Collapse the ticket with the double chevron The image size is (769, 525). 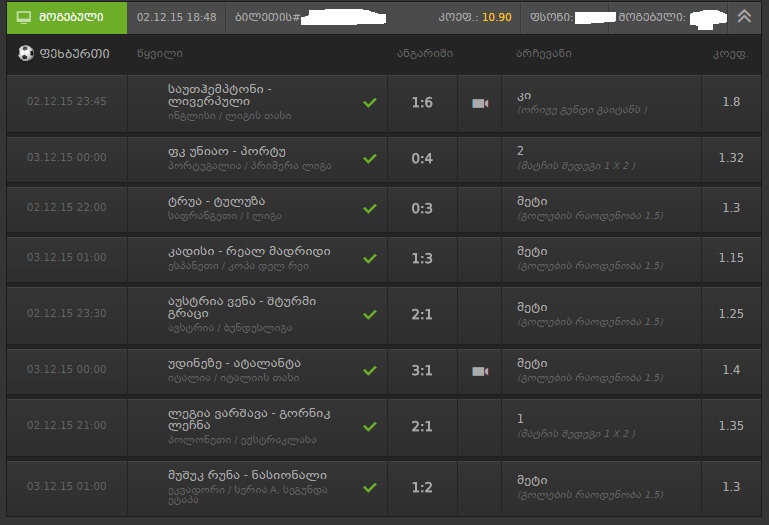(x=744, y=17)
